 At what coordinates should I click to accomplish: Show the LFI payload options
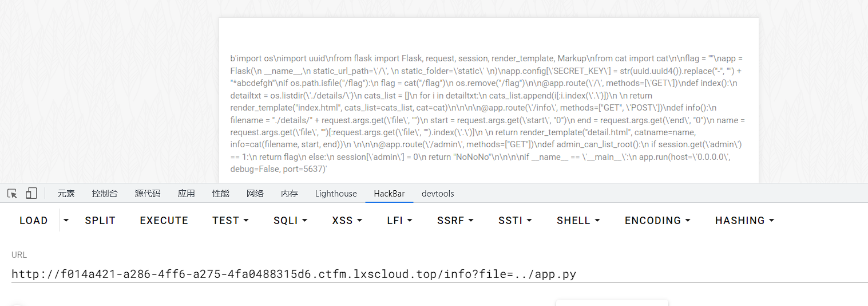400,221
